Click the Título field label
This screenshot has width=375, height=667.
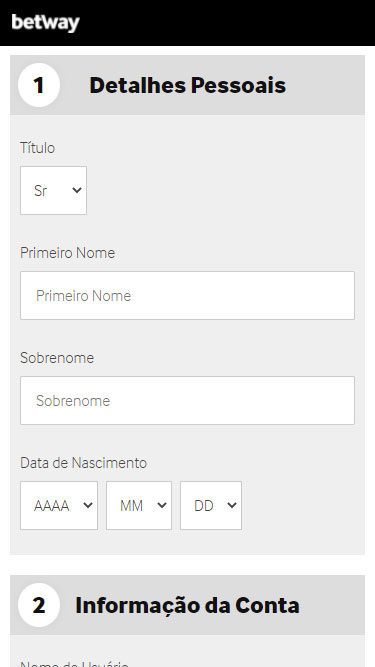(x=37, y=148)
